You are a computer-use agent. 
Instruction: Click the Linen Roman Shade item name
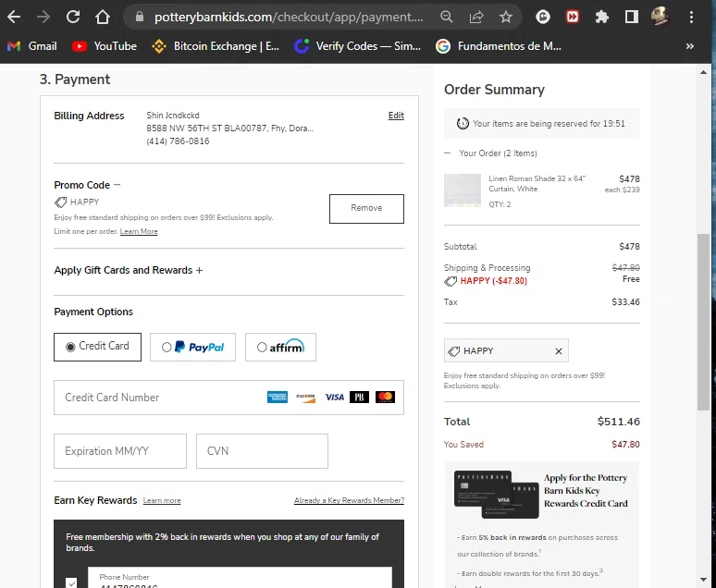click(537, 184)
